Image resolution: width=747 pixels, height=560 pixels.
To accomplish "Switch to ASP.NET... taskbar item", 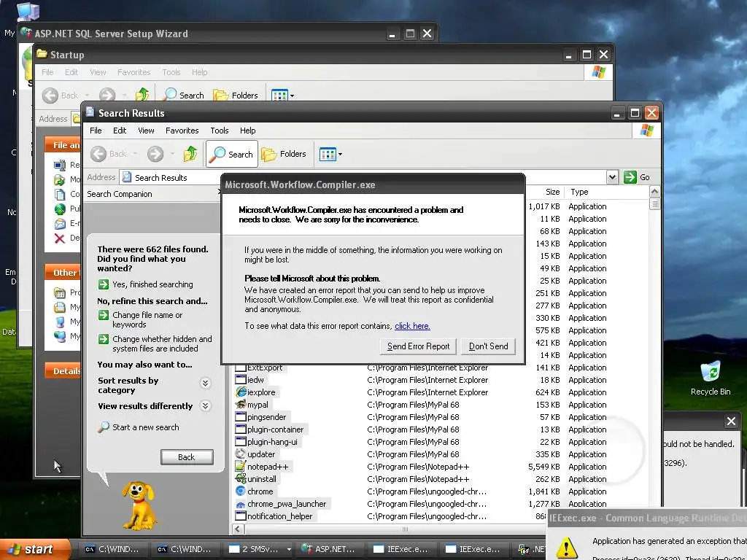I will [x=330, y=549].
